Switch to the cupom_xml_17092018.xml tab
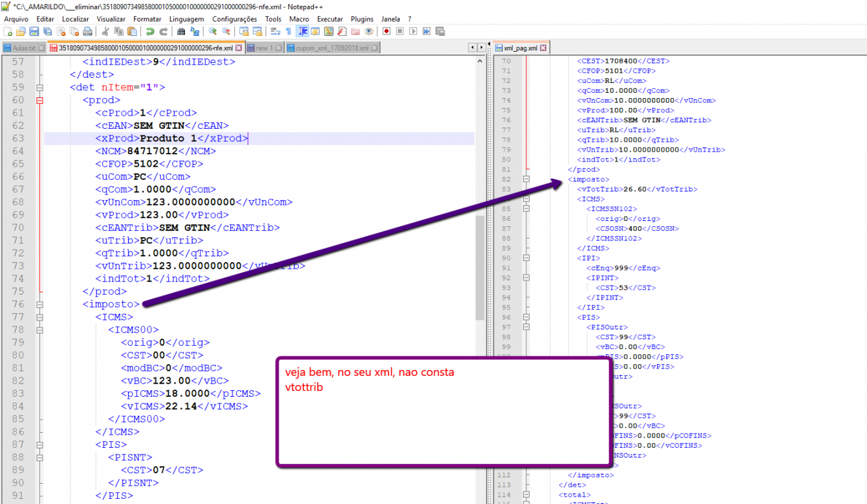The image size is (867, 504). pyautogui.click(x=332, y=48)
